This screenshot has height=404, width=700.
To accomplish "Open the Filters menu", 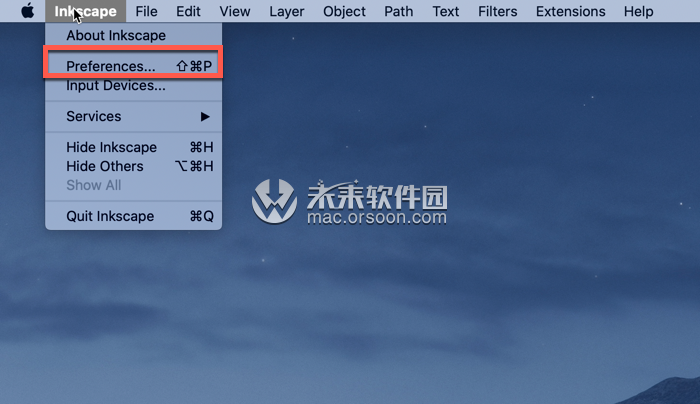I will tap(498, 11).
